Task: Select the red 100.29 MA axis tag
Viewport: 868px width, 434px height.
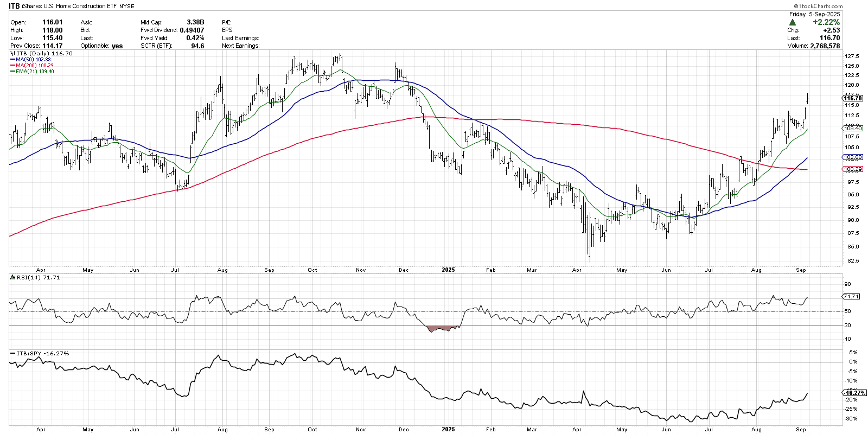Action: 853,169
